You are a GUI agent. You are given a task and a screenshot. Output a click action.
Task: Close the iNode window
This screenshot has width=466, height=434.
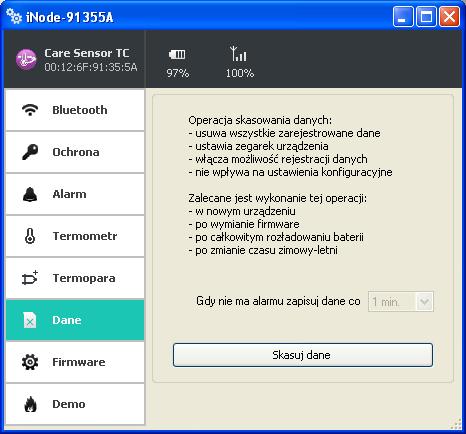tap(449, 16)
